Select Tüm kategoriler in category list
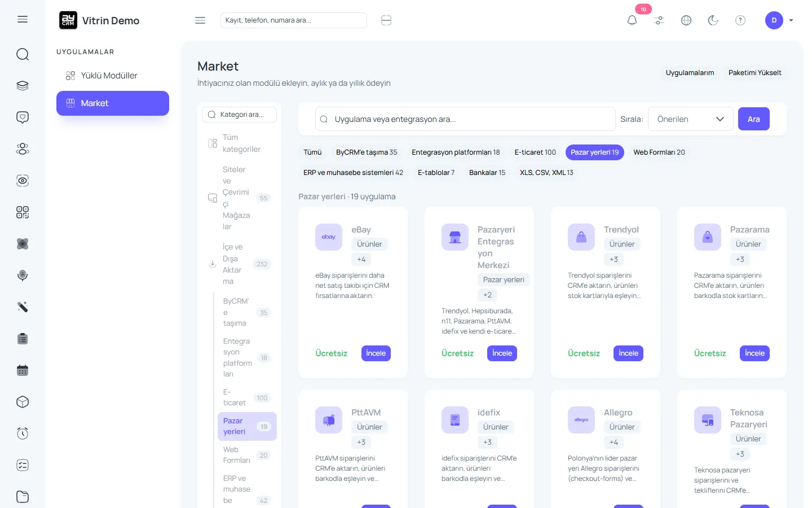The height and width of the screenshot is (508, 812). click(240, 143)
